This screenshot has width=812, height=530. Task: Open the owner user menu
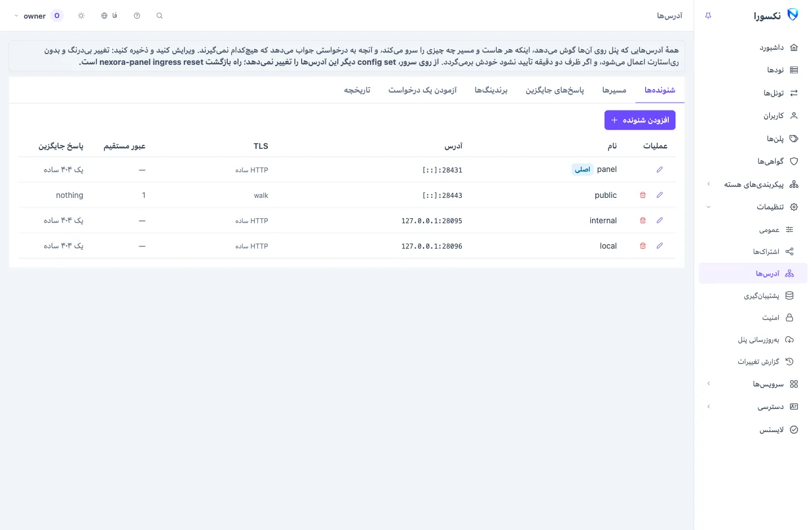(38, 16)
